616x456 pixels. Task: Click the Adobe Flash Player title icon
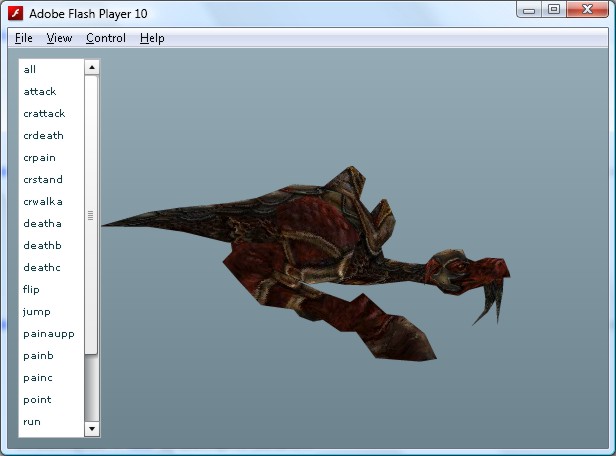coord(16,13)
